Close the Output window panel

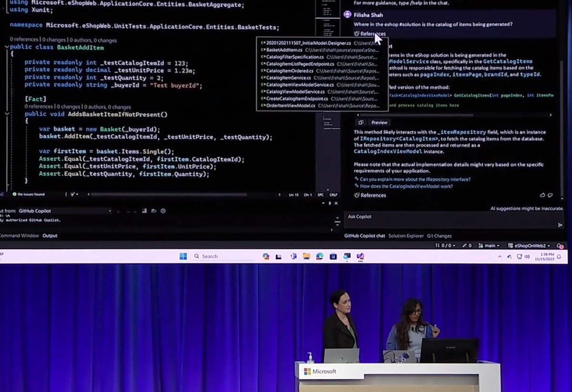pos(336,203)
